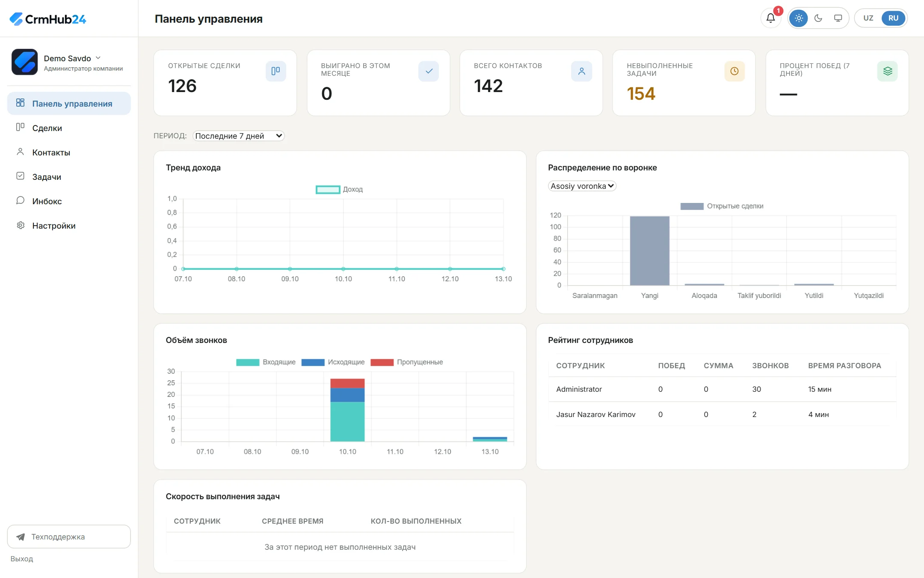The image size is (924, 578).
Task: Click the СРЕДНЕЕ ВРЕМЯ column header
Action: [x=293, y=521]
